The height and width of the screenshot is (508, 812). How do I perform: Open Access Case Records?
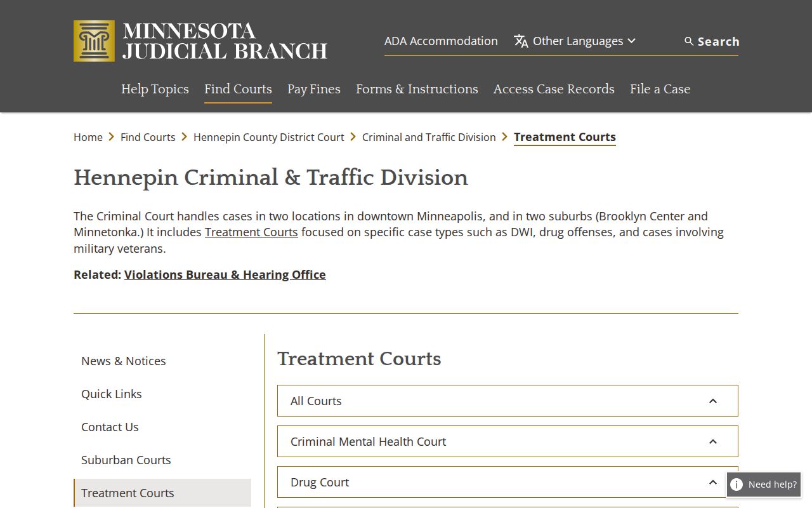[554, 89]
